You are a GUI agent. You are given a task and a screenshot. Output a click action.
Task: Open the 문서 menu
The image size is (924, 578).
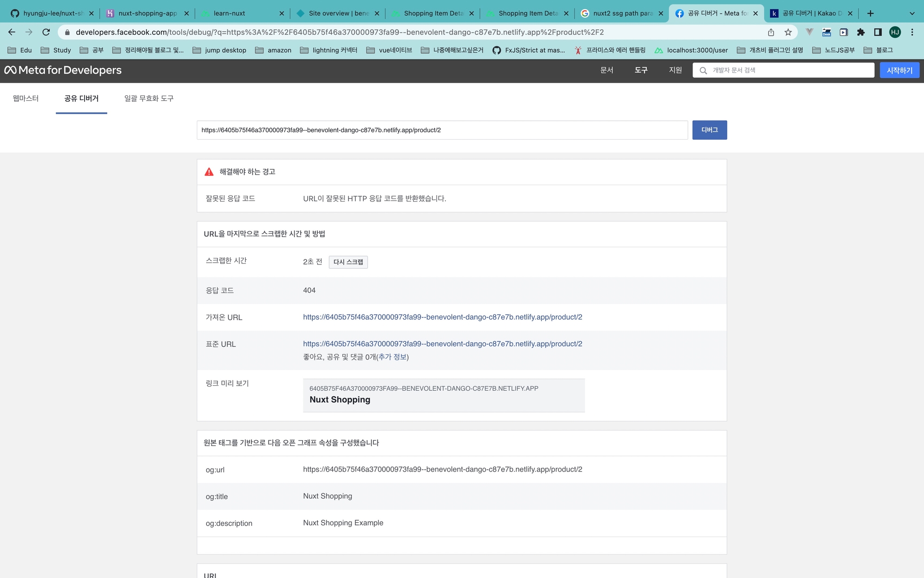[x=607, y=70]
